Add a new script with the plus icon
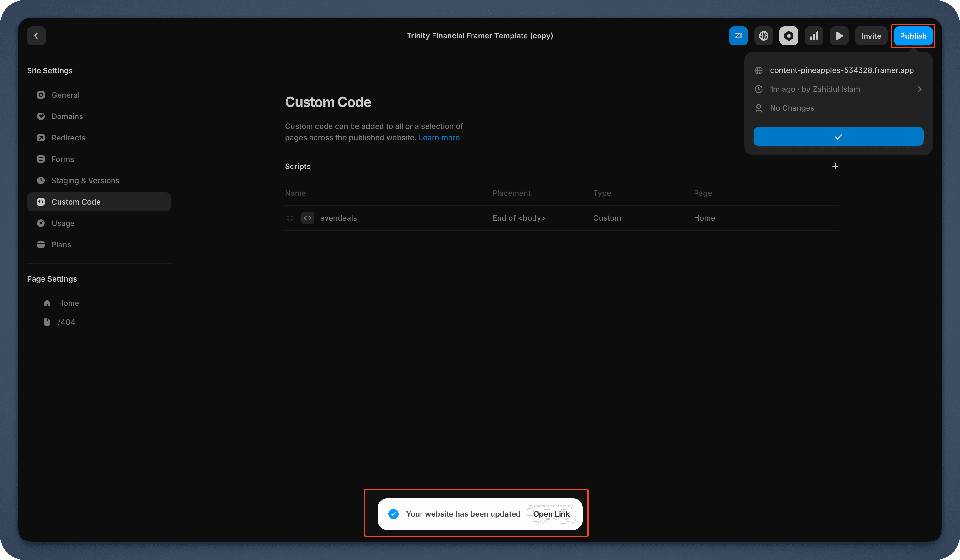 tap(835, 166)
